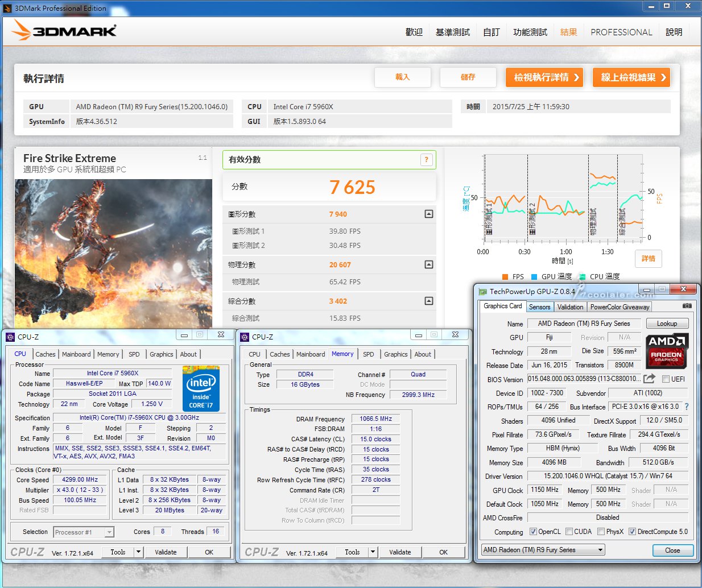The image size is (702, 588).
Task: Open the 基準測試 tab
Action: pos(453,32)
